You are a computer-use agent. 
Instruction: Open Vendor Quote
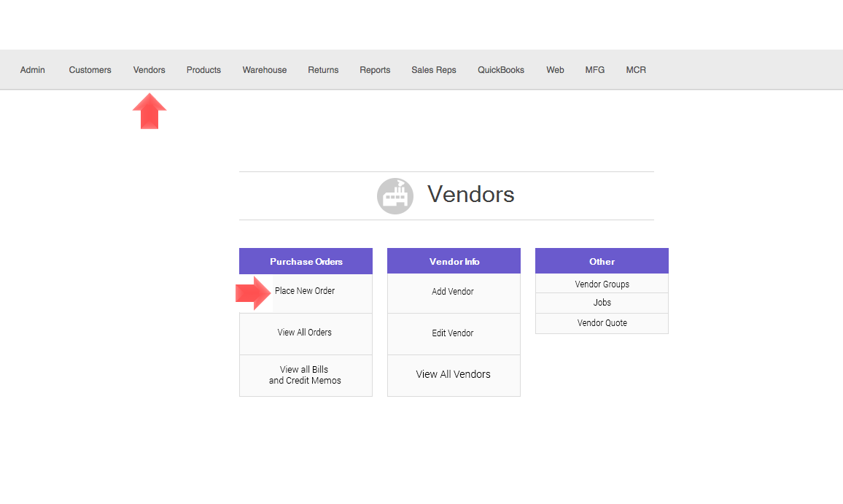coord(602,323)
